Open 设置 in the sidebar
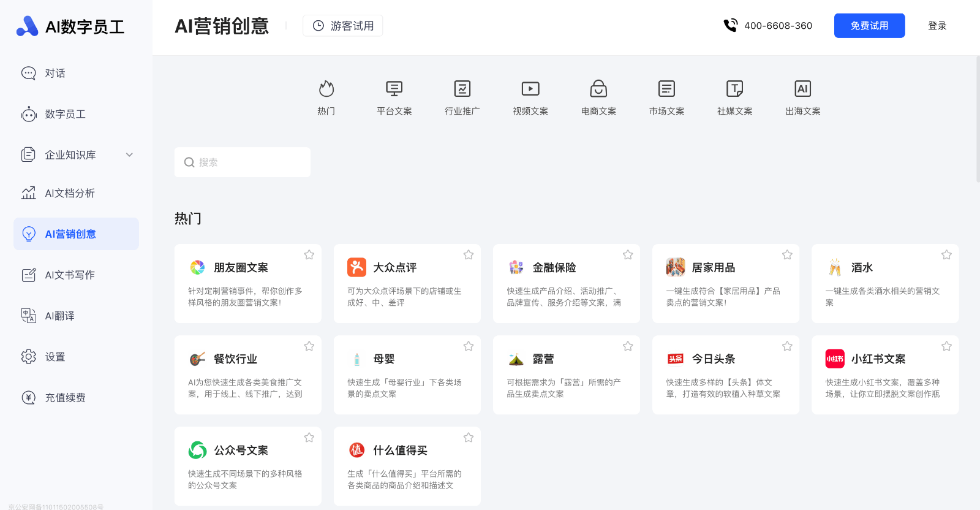The width and height of the screenshot is (980, 510). 76,357
